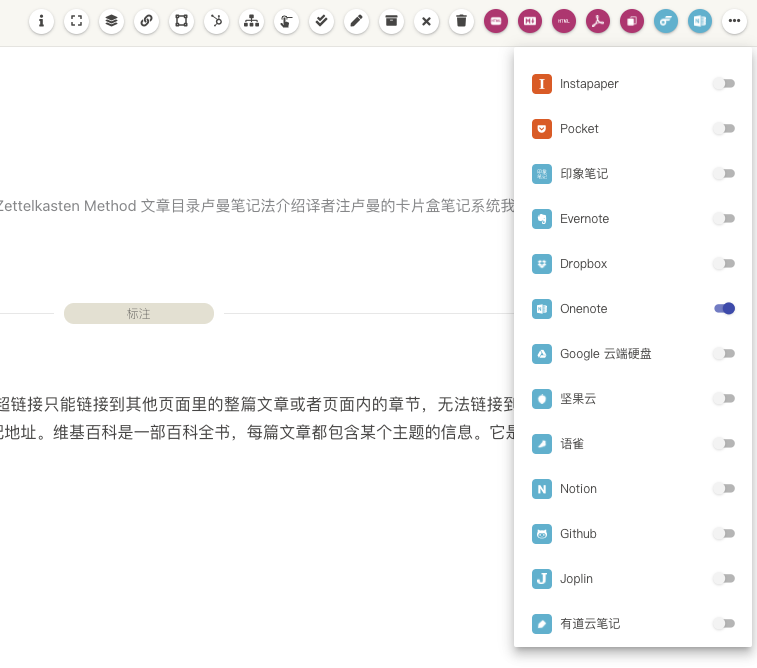Open the three-dots more menu
The image size is (757, 668).
pos(734,21)
